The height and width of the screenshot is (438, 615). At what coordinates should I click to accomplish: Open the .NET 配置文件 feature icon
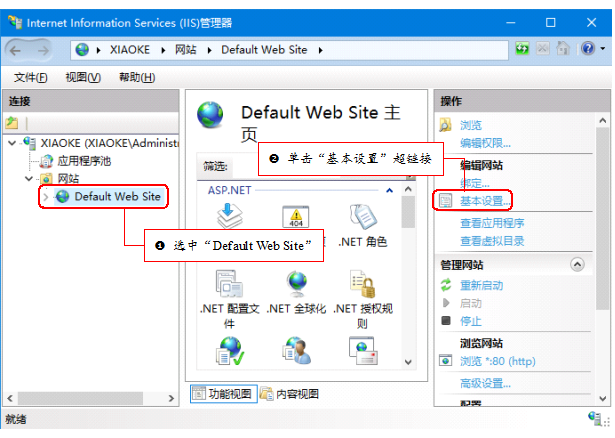pos(230,288)
